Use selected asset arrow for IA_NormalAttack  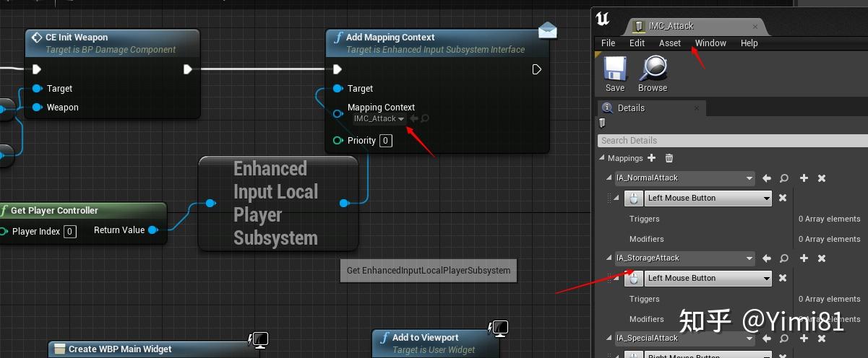[767, 178]
